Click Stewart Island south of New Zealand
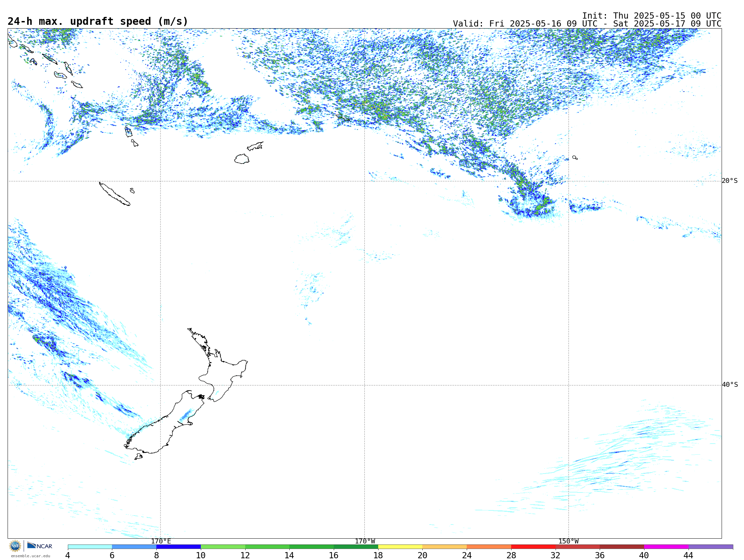Screen dimensions: 744x560 (x=138, y=457)
